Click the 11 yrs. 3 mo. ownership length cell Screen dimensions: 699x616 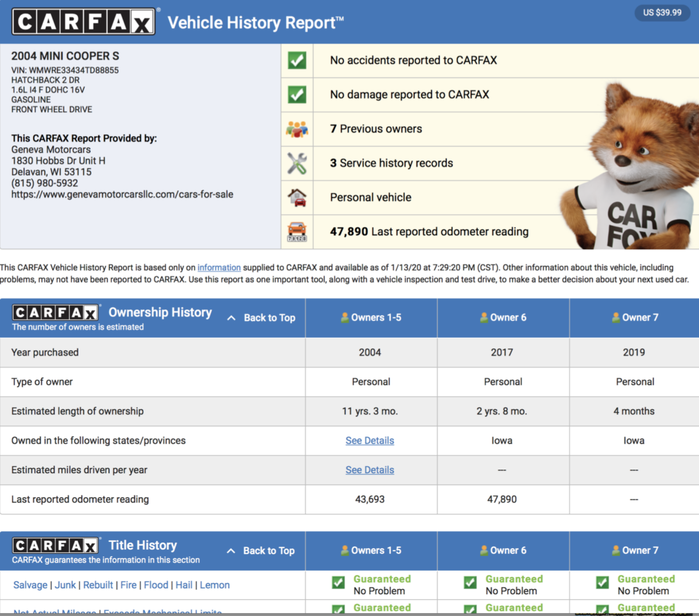click(370, 411)
